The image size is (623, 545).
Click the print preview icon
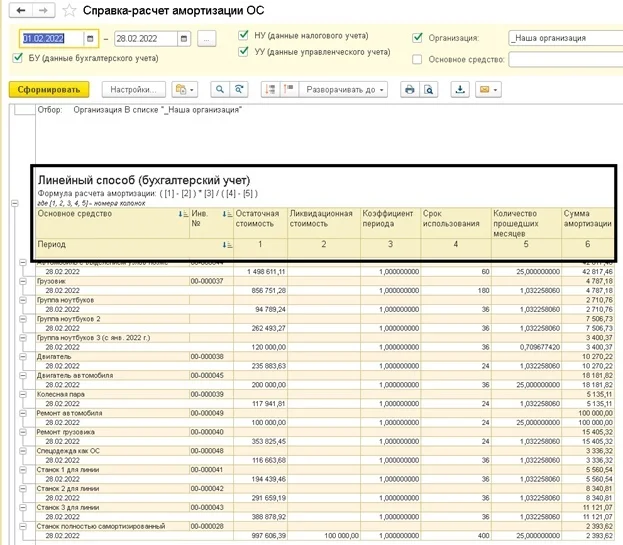(x=428, y=89)
